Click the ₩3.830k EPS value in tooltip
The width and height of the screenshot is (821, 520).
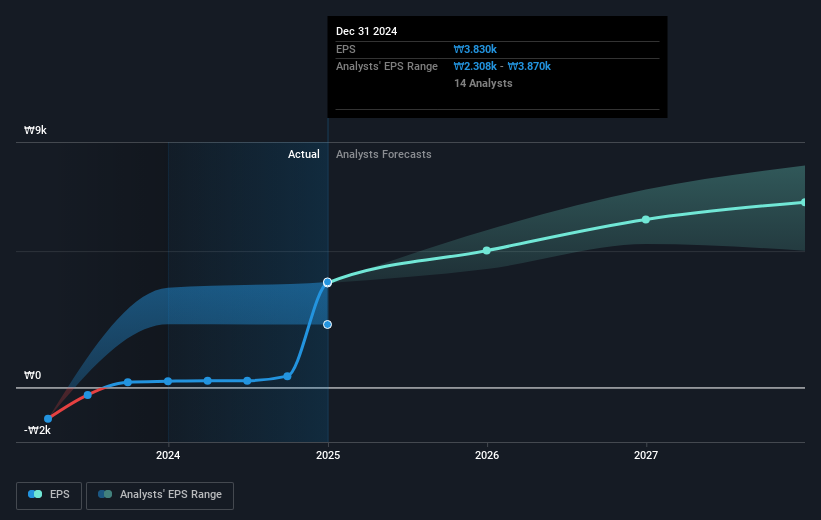tap(475, 49)
